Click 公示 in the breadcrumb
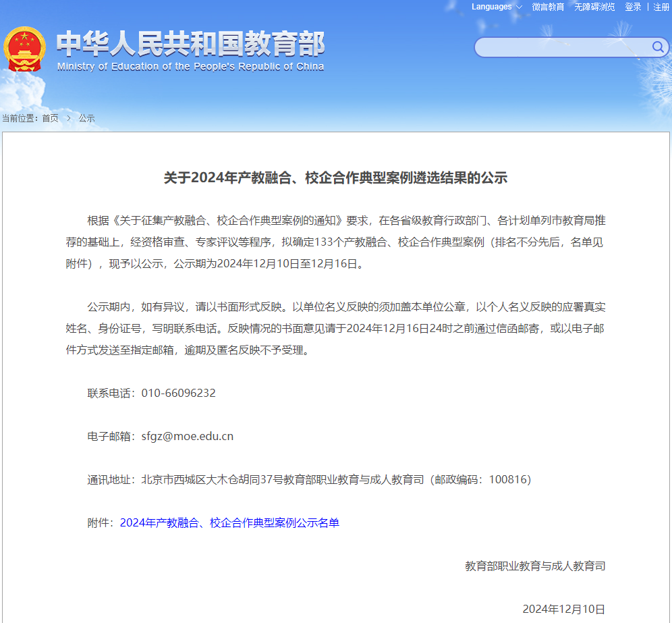The width and height of the screenshot is (672, 623). pyautogui.click(x=86, y=118)
